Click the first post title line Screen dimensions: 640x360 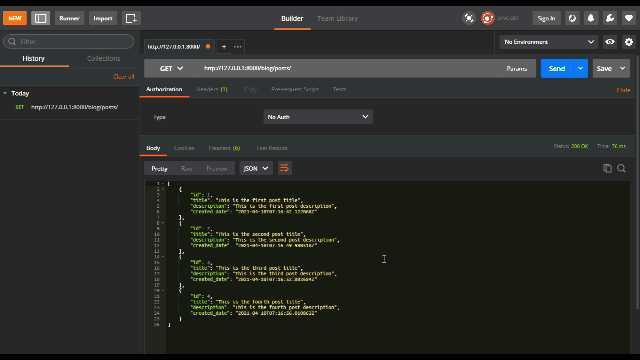tap(246, 200)
